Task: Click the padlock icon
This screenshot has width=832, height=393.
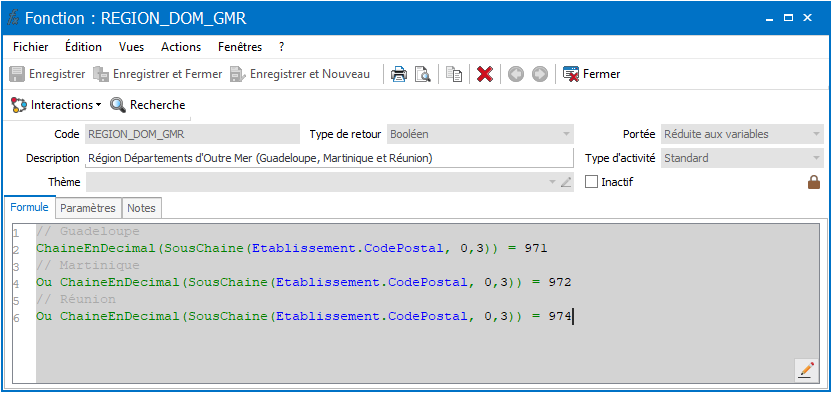Action: click(x=813, y=182)
